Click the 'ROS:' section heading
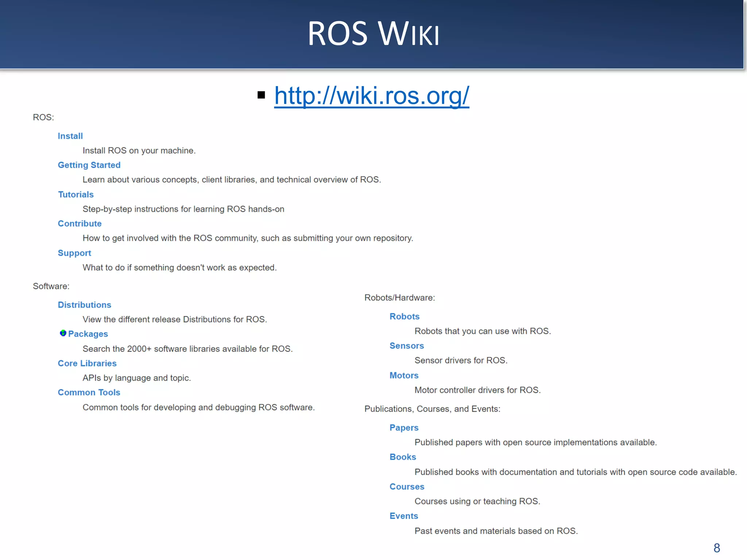This screenshot has height=560, width=747. click(43, 117)
